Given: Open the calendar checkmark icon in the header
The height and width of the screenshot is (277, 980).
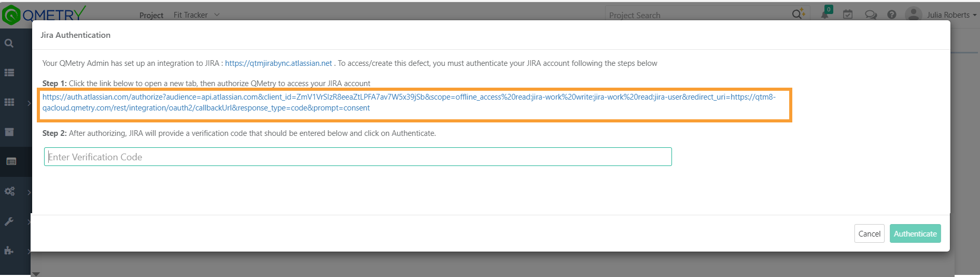Looking at the screenshot, I should (x=848, y=15).
